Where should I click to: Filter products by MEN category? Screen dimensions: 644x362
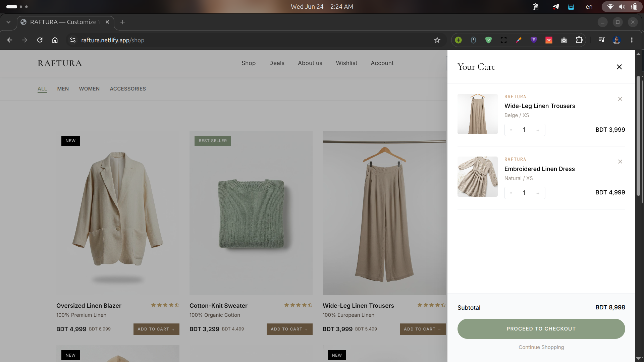tap(63, 89)
